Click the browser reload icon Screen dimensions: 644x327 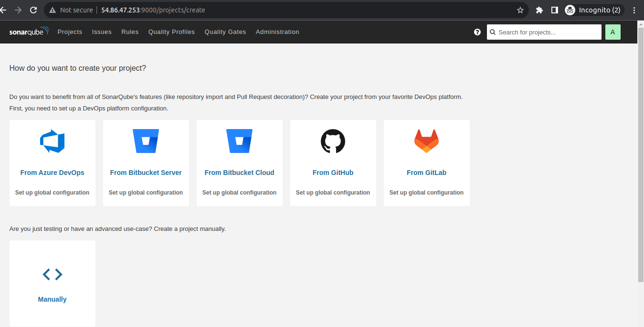33,10
